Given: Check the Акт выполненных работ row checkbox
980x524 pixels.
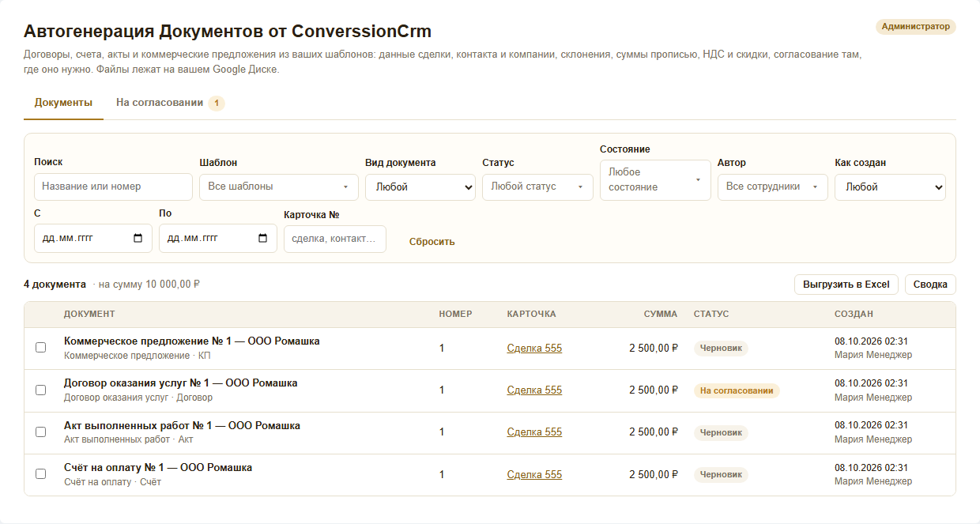Looking at the screenshot, I should coord(41,432).
